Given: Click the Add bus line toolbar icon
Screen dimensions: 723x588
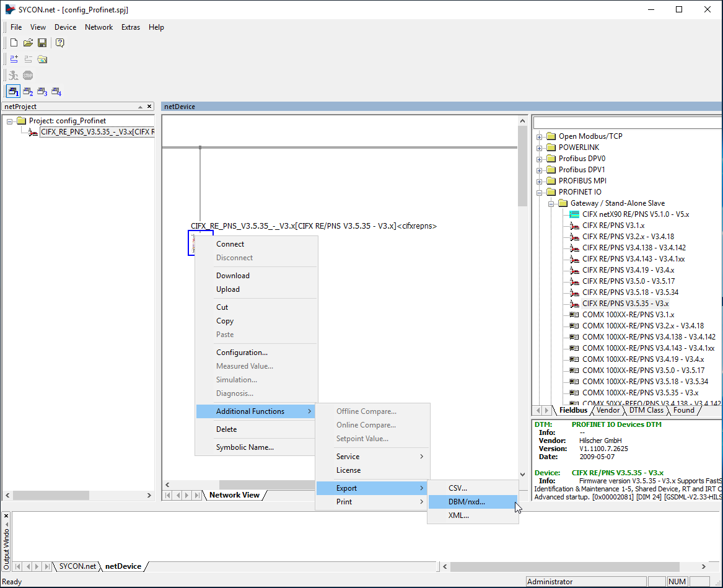Looking at the screenshot, I should 14,59.
